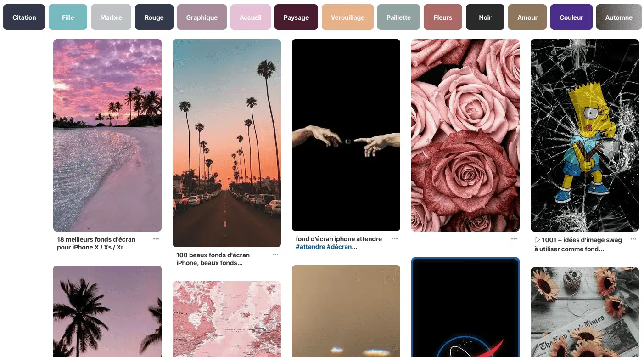The width and height of the screenshot is (644, 357).
Task: Open the more options dots for the 1001 + idées d'image swag pin
Action: [x=633, y=239]
